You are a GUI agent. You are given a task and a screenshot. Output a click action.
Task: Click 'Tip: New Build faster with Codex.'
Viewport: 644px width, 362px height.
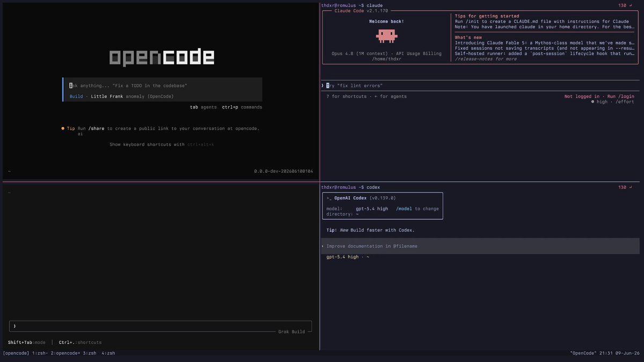click(x=370, y=230)
